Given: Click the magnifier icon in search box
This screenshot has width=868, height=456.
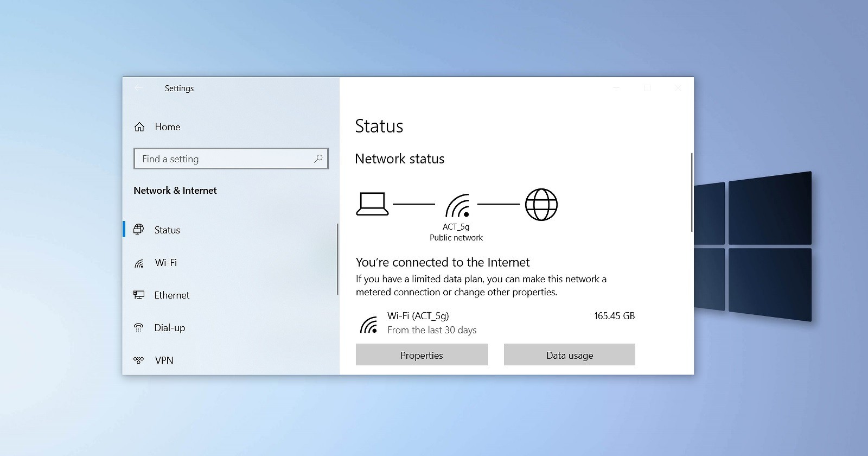Looking at the screenshot, I should click(318, 159).
